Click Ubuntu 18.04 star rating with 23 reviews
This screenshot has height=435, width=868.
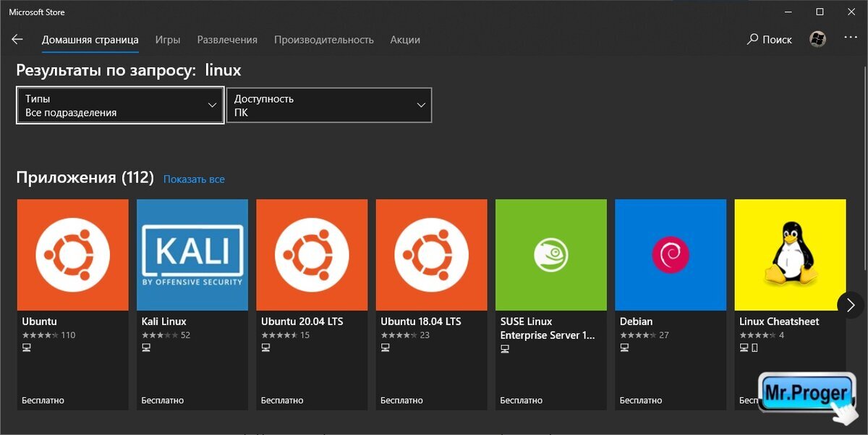(405, 335)
